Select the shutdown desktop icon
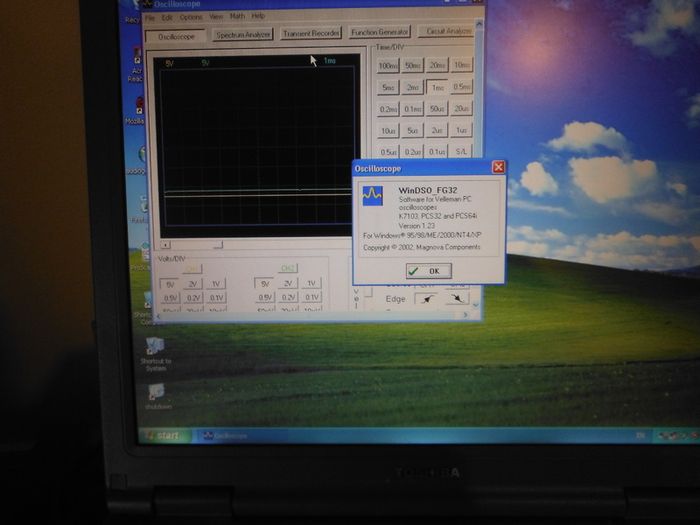This screenshot has height=525, width=700. click(x=157, y=396)
